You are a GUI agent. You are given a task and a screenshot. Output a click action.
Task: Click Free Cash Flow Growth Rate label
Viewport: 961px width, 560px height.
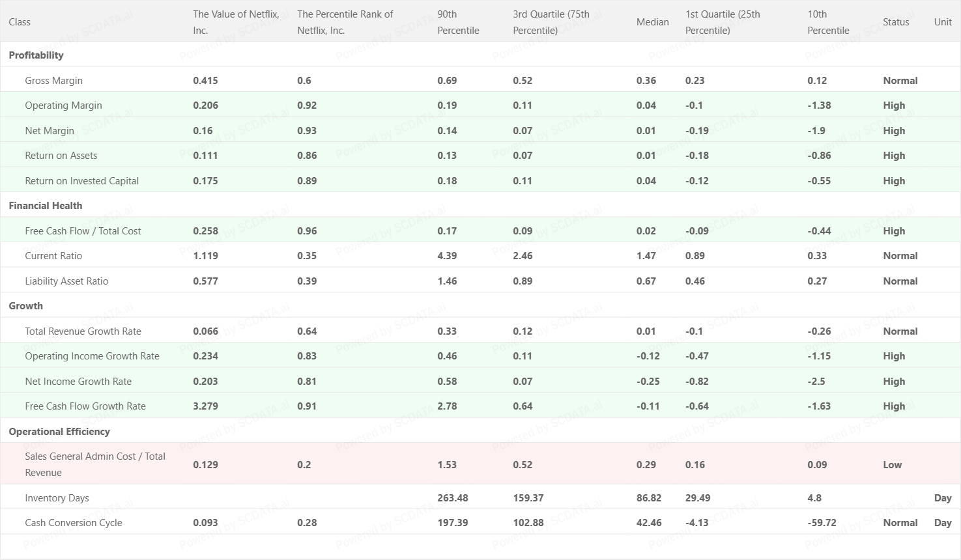pos(85,406)
